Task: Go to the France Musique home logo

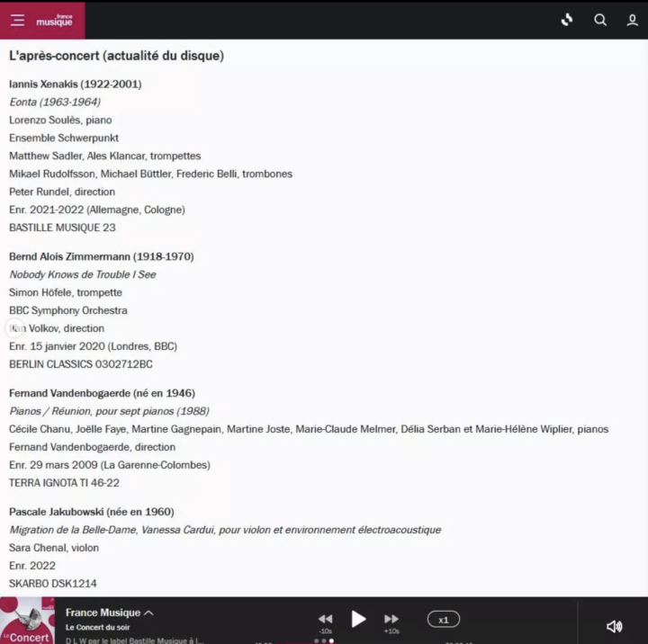Action: coord(54,21)
